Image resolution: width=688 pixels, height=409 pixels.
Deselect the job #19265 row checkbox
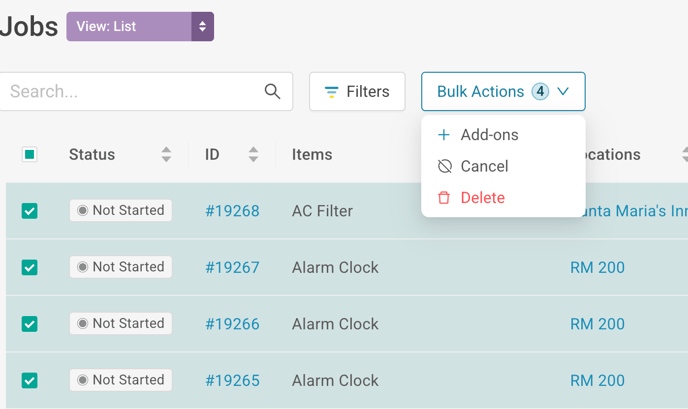pos(29,380)
